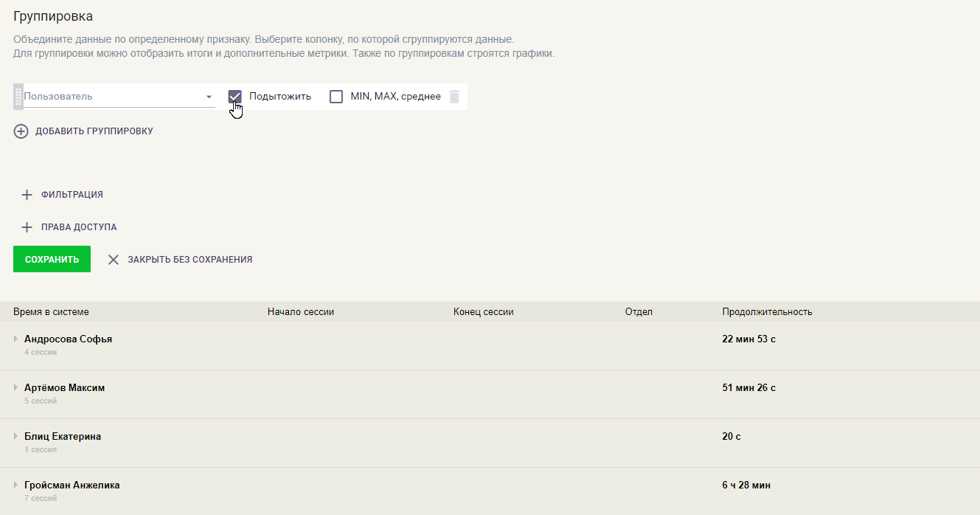Image resolution: width=980 pixels, height=515 pixels.
Task: Enable the MIN, MAX, среднее checkbox
Action: [x=336, y=97]
